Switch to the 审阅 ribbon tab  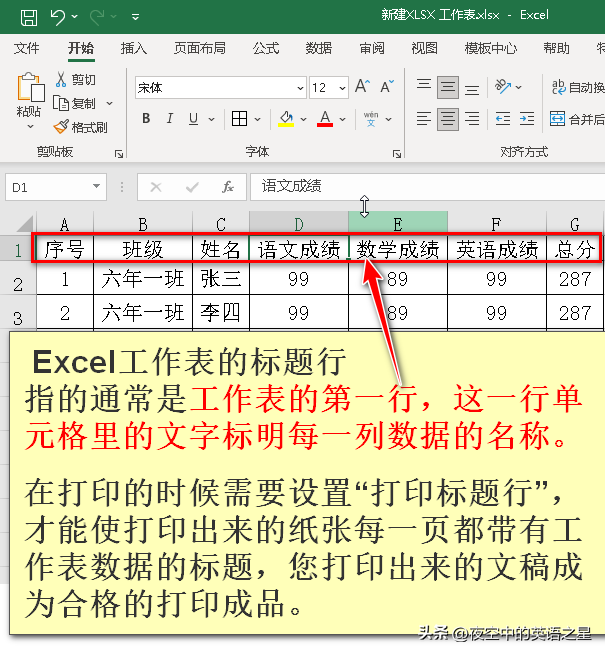coord(372,48)
